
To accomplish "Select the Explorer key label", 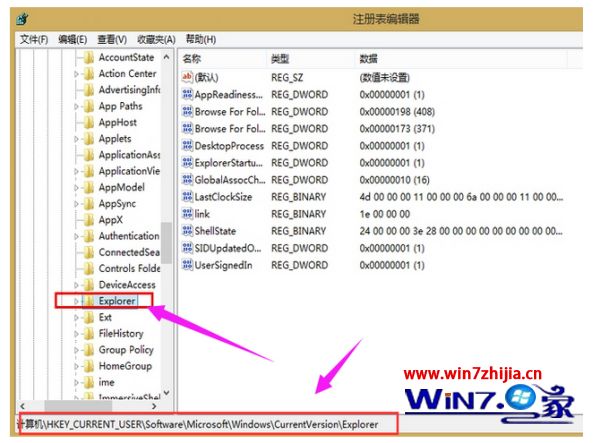I will (117, 301).
